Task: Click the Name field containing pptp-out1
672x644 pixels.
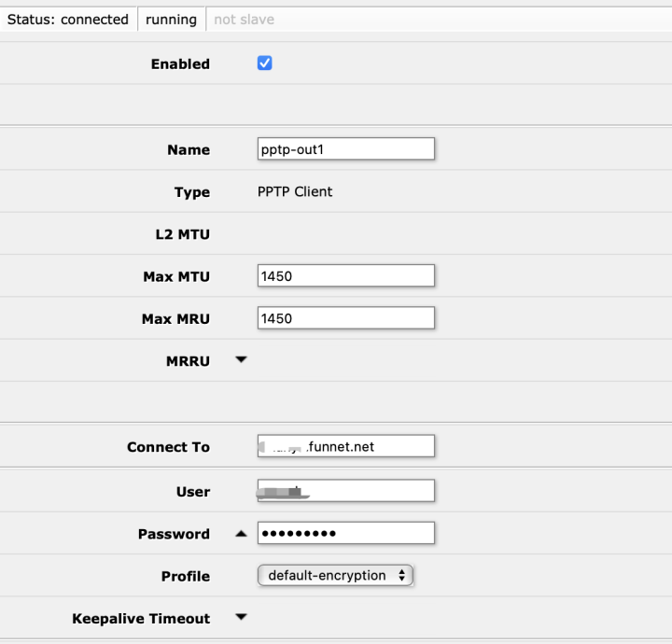Action: point(345,149)
